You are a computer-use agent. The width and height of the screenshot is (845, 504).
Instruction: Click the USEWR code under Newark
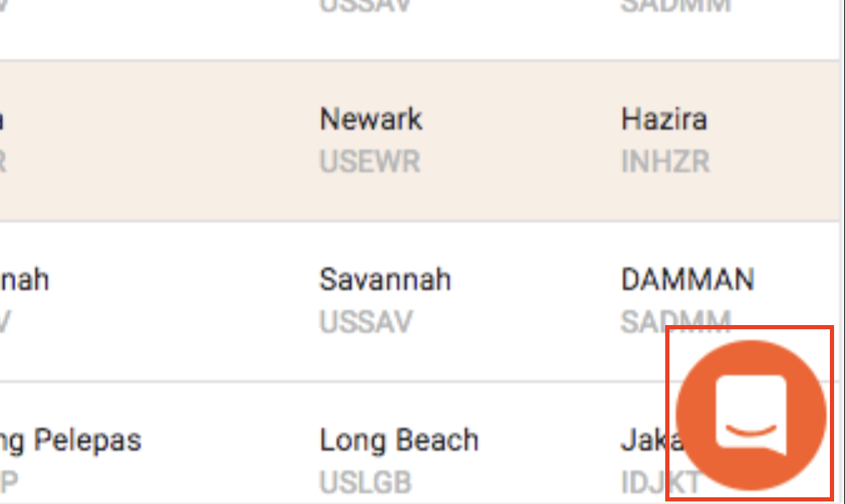[x=370, y=161]
